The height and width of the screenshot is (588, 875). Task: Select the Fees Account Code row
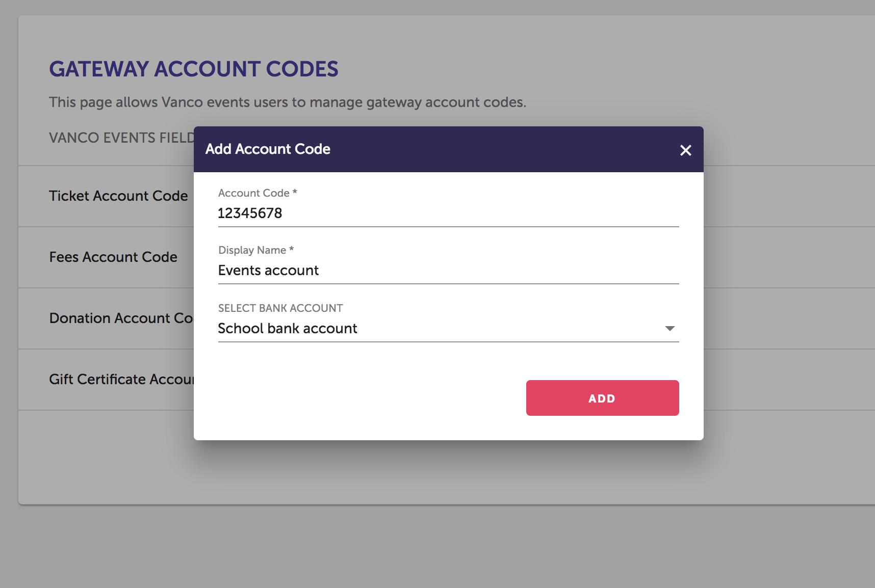[113, 257]
